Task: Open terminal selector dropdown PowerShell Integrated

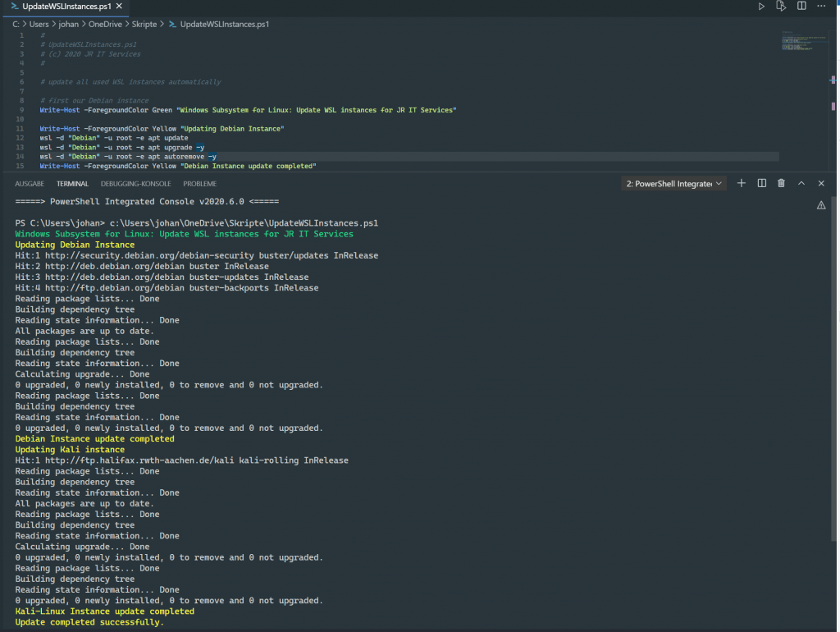Action: (x=673, y=184)
